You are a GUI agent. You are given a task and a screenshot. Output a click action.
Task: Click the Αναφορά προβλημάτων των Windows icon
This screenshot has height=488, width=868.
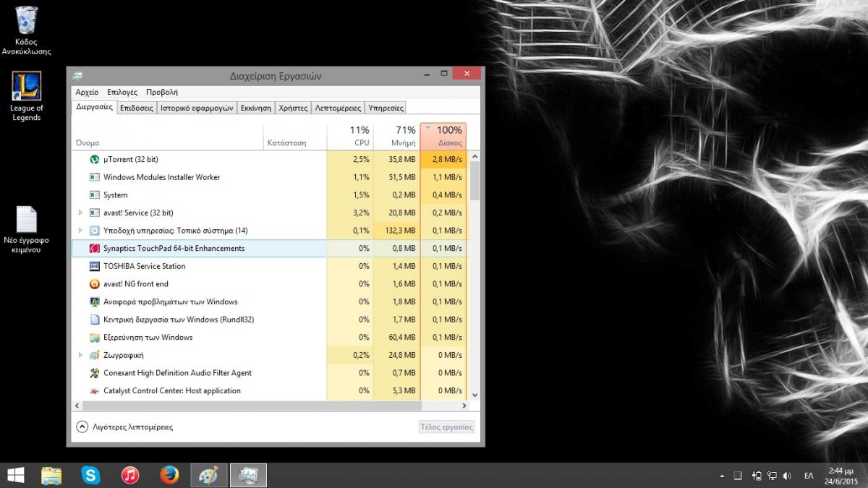click(94, 301)
